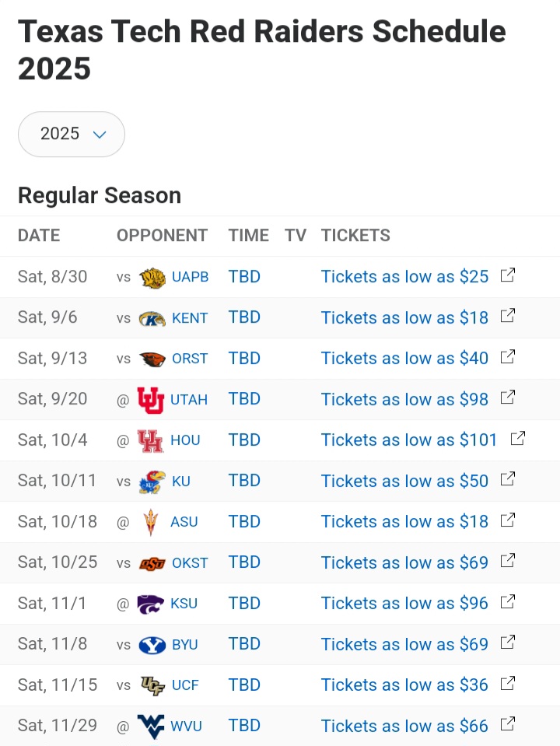This screenshot has width=560, height=746.
Task: Click the Oregon State Beavers logo
Action: pyautogui.click(x=152, y=359)
